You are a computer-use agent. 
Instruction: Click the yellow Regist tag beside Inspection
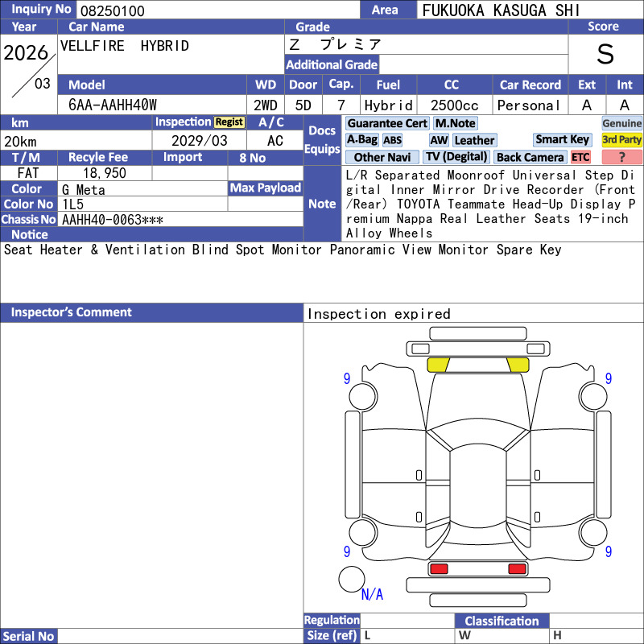tap(229, 122)
